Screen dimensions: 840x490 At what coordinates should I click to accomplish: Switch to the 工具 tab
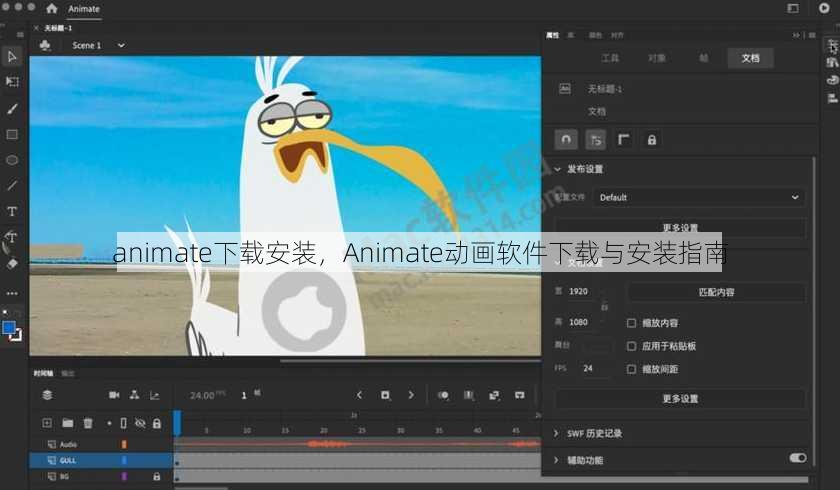coord(610,58)
